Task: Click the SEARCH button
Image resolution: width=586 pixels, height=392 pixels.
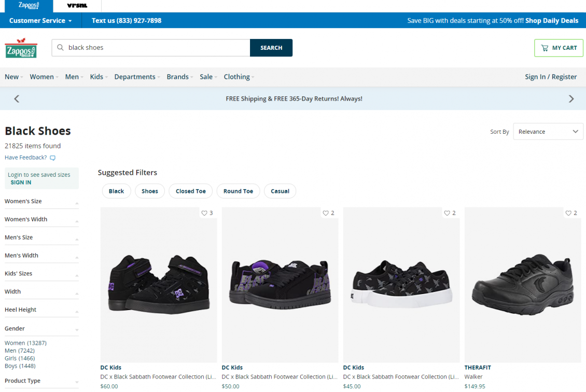Action: point(271,47)
